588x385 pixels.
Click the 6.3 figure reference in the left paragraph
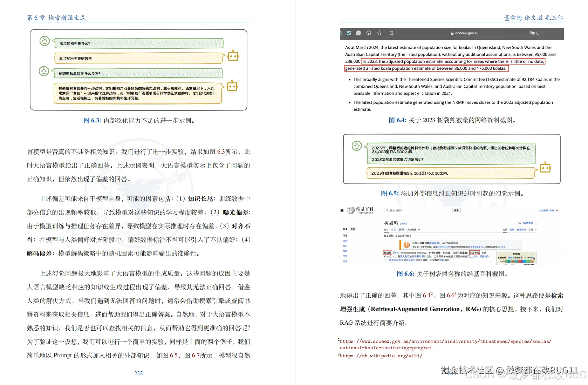(221, 152)
